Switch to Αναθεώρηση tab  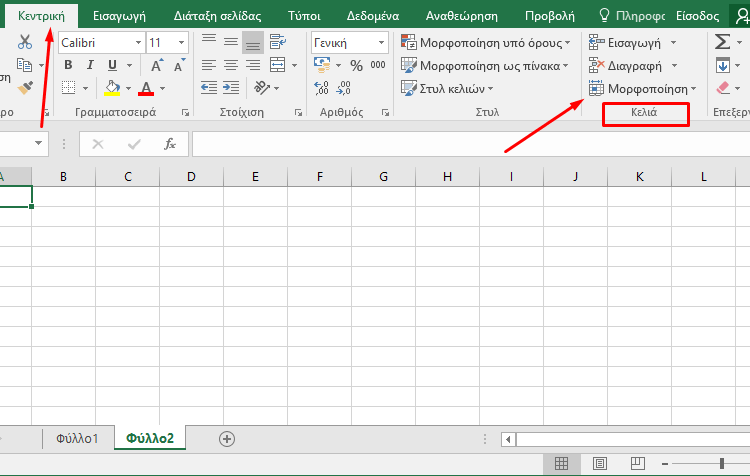(462, 16)
